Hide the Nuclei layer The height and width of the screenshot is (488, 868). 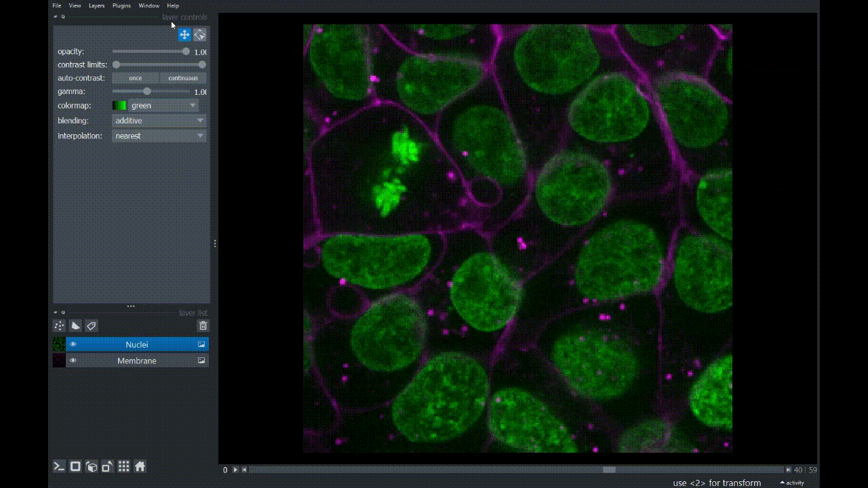73,344
